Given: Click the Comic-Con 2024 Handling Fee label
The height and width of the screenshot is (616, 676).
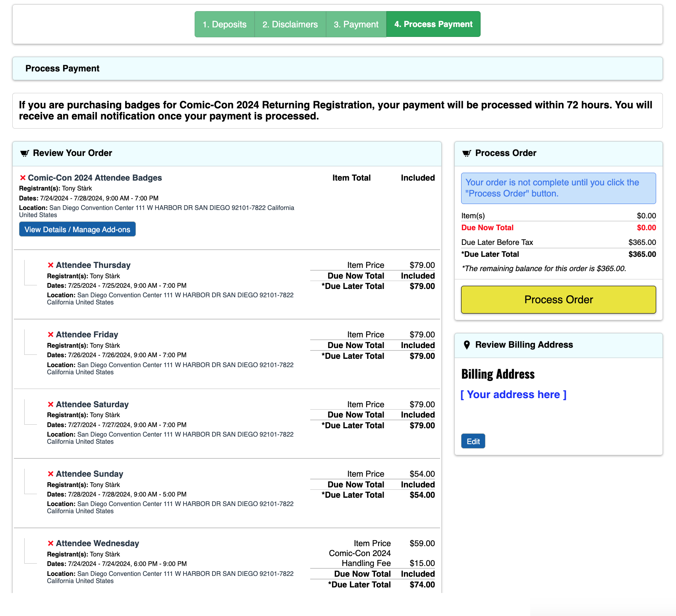Looking at the screenshot, I should tap(360, 558).
